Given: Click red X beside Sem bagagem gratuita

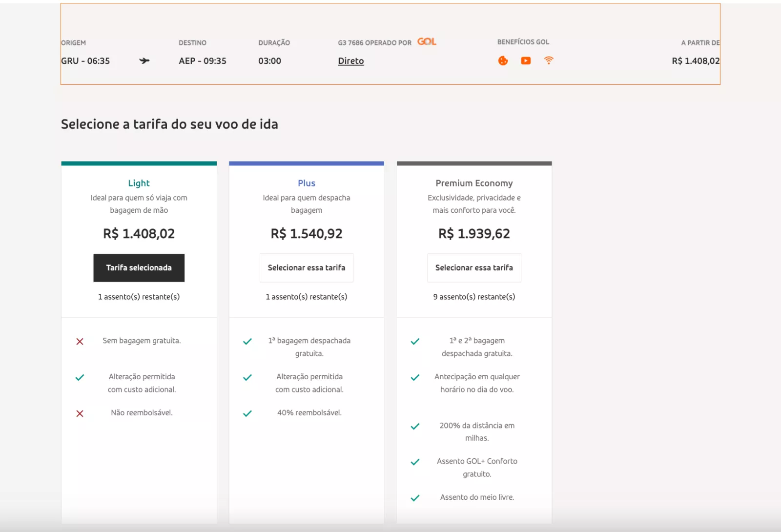Looking at the screenshot, I should click(x=80, y=342).
